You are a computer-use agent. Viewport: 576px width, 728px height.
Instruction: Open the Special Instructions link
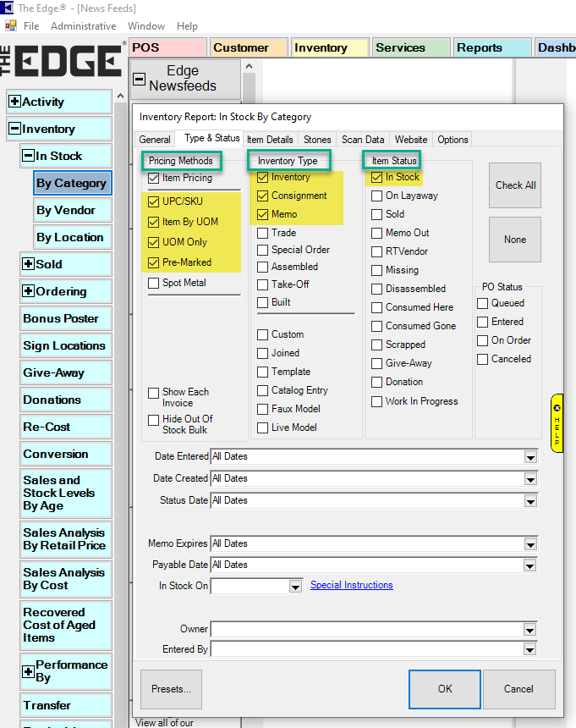[351, 585]
